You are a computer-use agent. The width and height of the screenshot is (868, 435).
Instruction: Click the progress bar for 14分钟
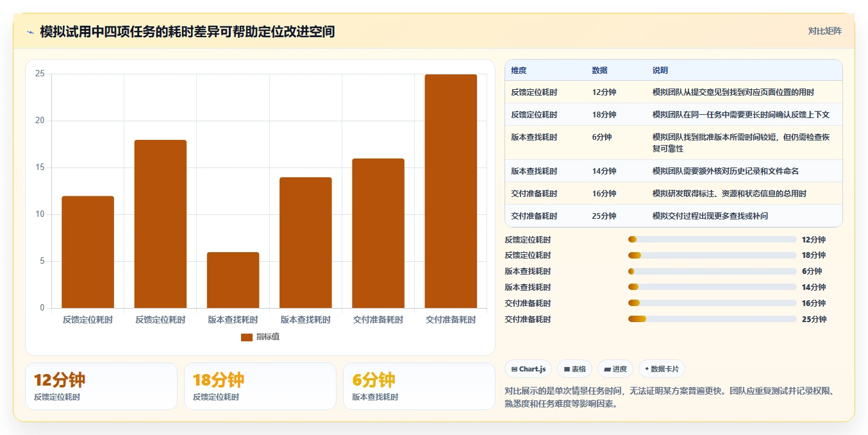pos(712,287)
